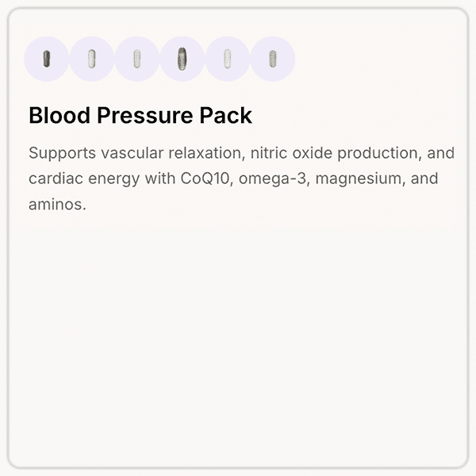Select the large dark fourth capsule icon

click(182, 59)
